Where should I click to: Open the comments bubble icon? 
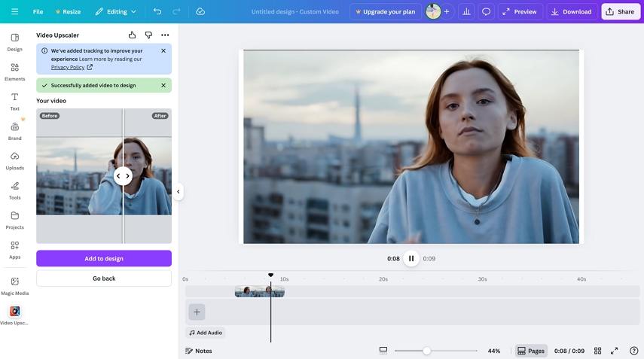[487, 11]
